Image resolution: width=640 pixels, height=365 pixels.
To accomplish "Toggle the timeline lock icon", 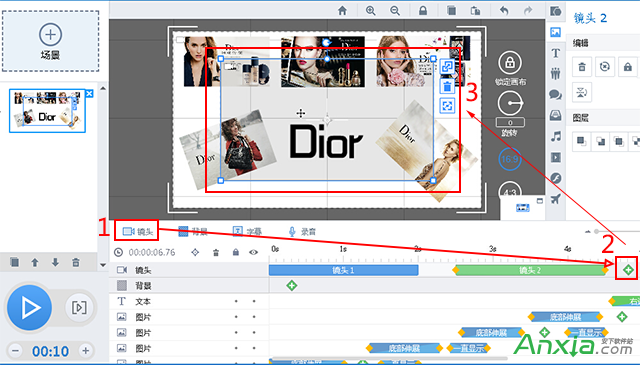I will tap(236, 252).
